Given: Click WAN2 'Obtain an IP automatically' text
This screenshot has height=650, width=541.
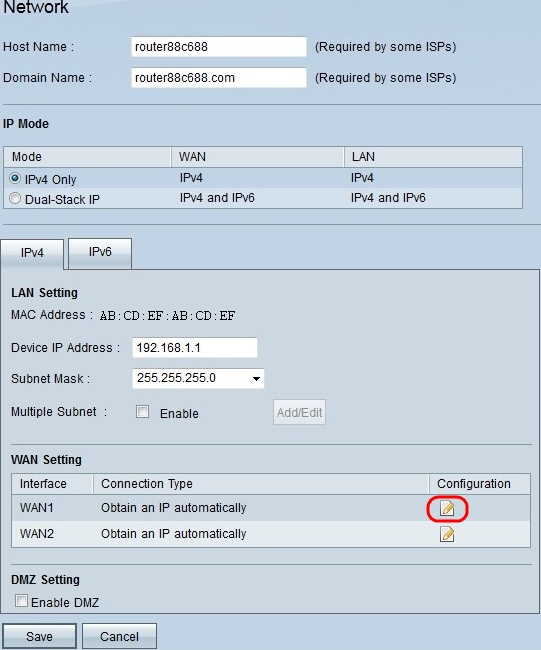Looking at the screenshot, I should [x=174, y=534].
